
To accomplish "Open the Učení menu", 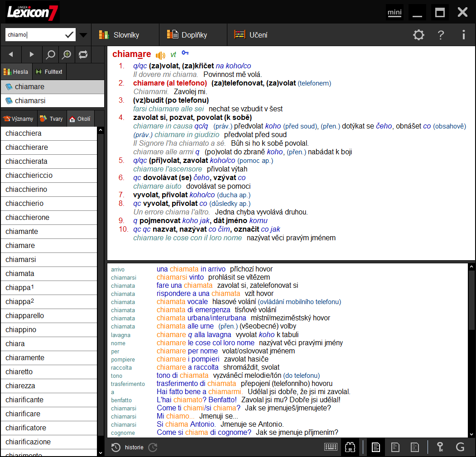I will click(251, 35).
